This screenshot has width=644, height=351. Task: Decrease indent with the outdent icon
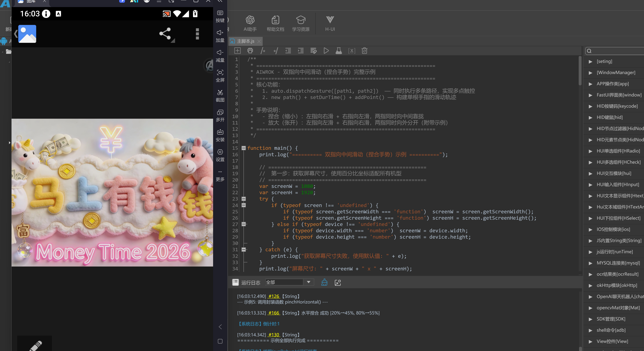point(288,51)
